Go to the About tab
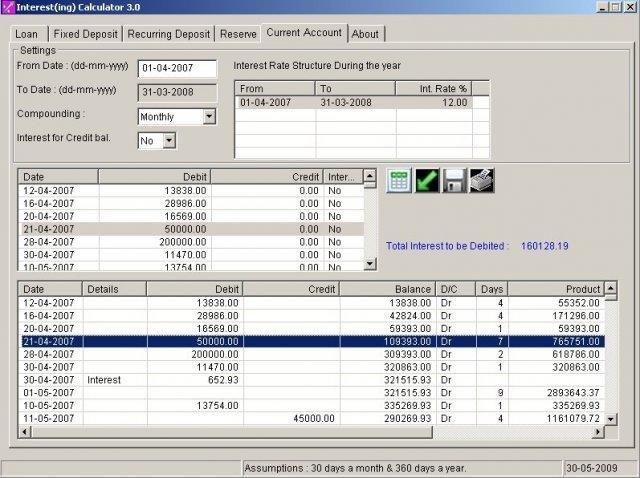Screen dimensions: 640x478 (x=365, y=34)
